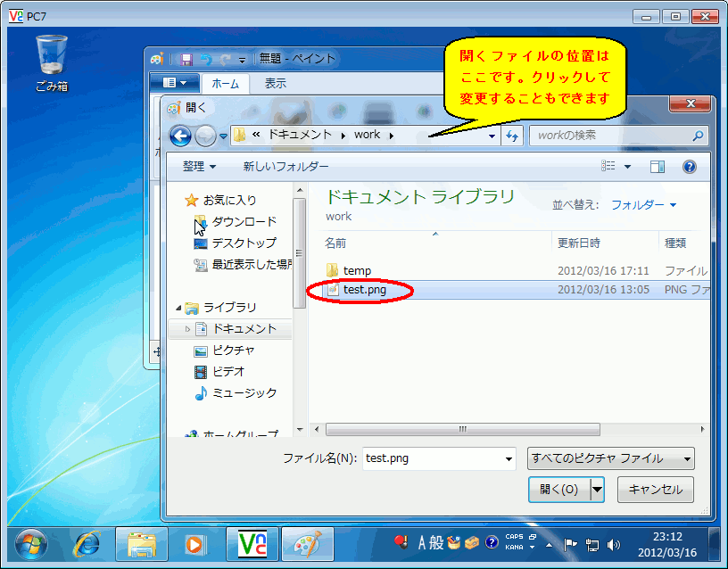
Task: Launch Windows Media Player from the taskbar
Action: pos(194,542)
